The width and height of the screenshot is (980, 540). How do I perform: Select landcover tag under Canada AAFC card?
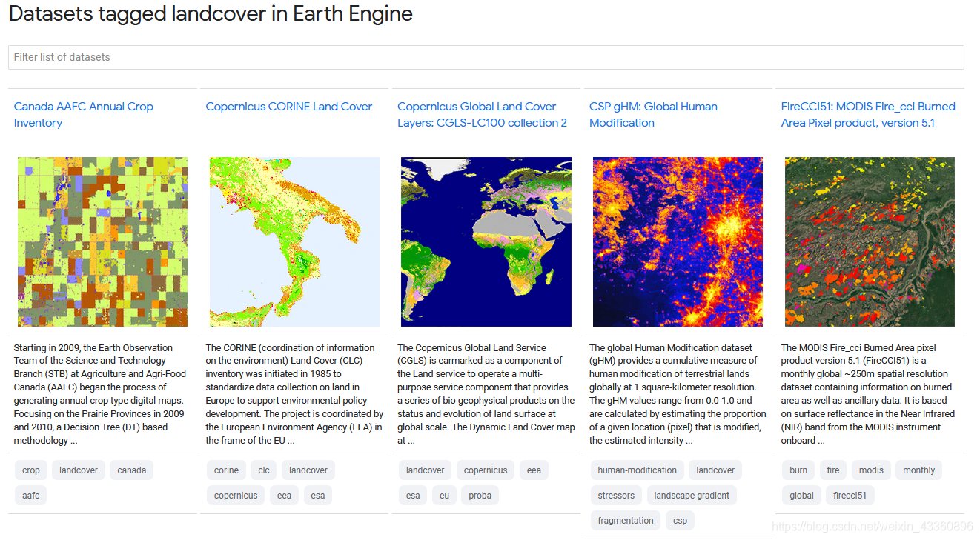click(79, 470)
